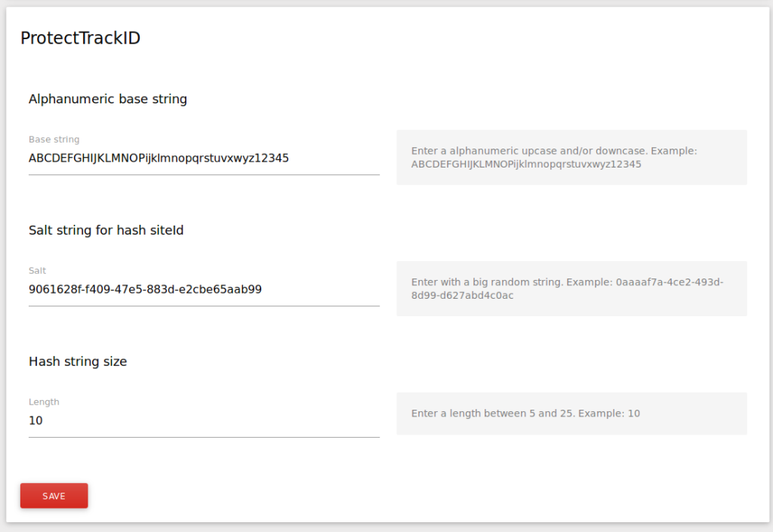The image size is (773, 532).
Task: Click the underline beneath the Salt field
Action: pos(204,307)
